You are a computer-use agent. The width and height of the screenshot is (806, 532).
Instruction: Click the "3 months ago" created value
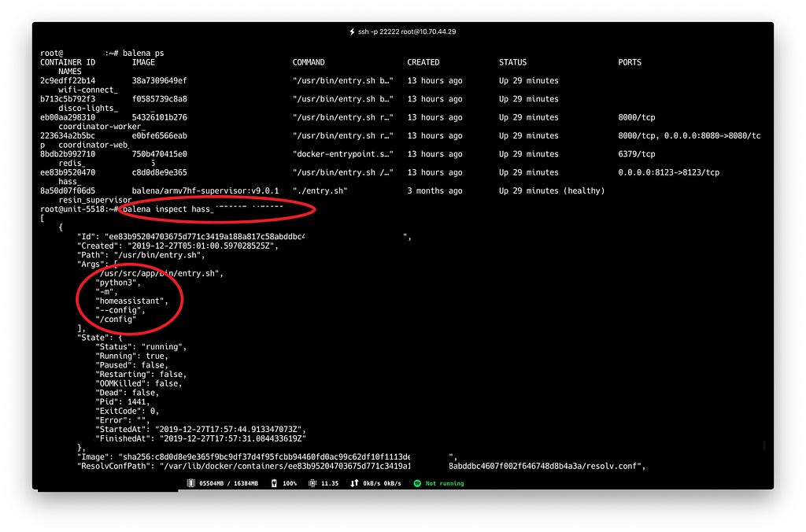(x=434, y=190)
